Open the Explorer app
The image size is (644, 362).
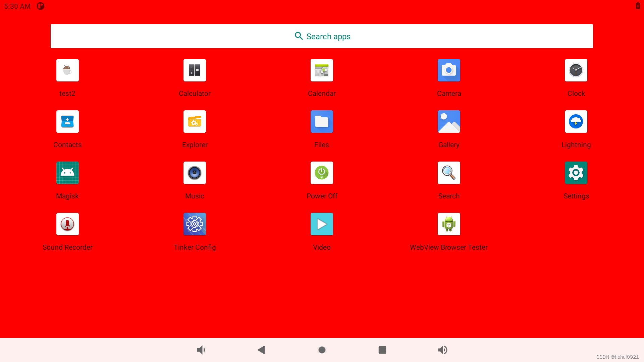(x=195, y=122)
